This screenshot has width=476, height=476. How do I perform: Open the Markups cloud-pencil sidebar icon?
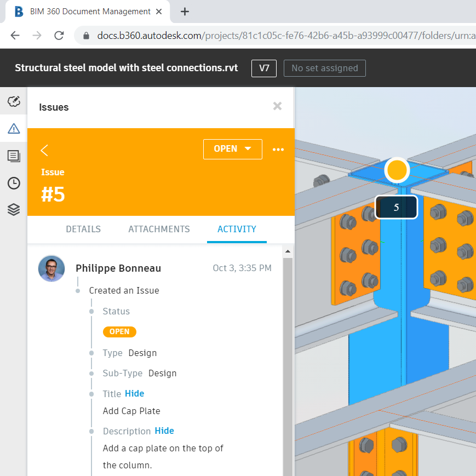click(14, 101)
